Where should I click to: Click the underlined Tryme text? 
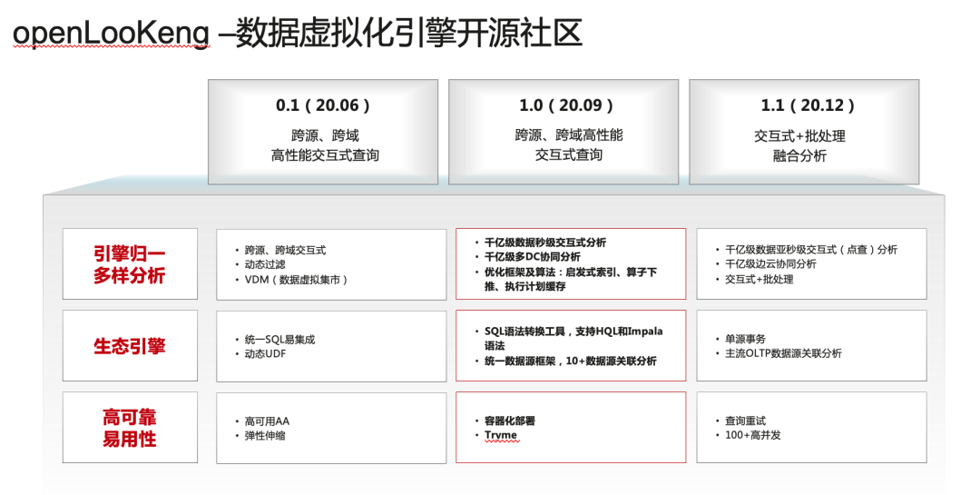501,436
